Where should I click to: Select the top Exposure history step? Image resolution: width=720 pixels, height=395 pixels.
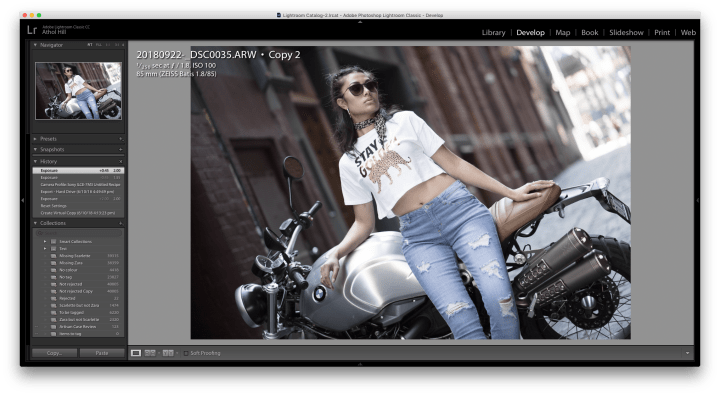point(78,170)
